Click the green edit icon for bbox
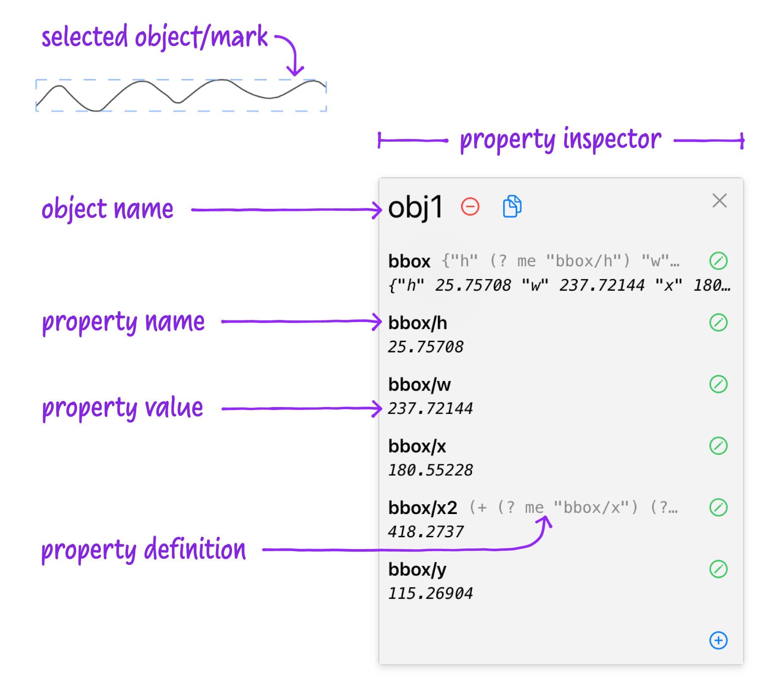 [718, 261]
